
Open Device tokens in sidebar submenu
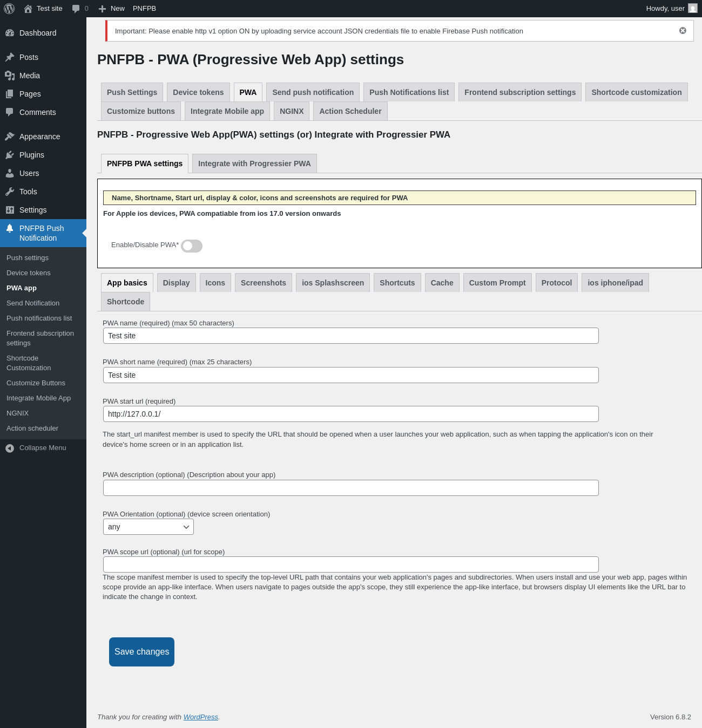click(29, 273)
